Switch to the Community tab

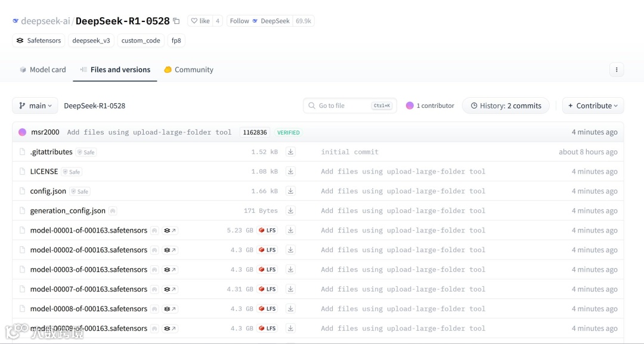189,70
